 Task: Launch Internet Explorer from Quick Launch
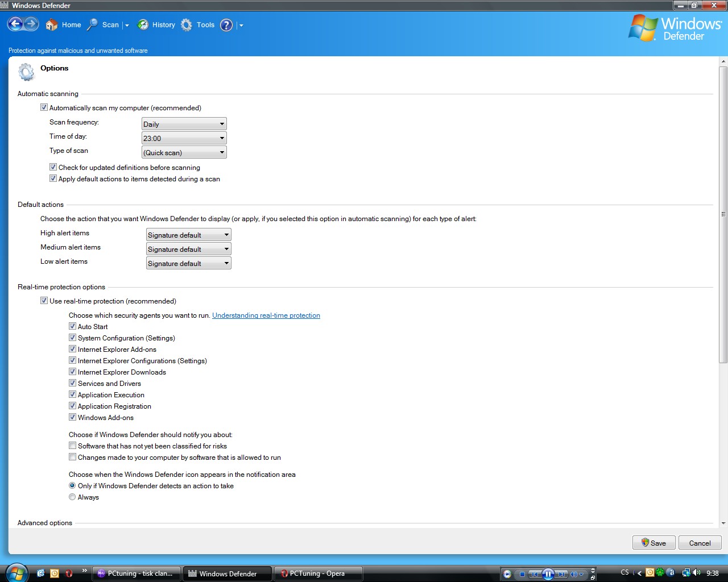[40, 573]
